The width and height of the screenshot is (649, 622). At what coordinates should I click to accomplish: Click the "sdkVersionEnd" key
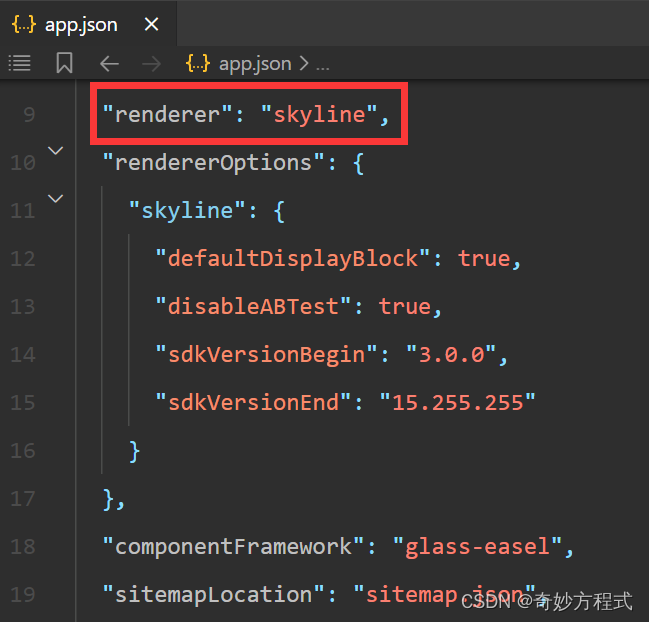pyautogui.click(x=253, y=402)
